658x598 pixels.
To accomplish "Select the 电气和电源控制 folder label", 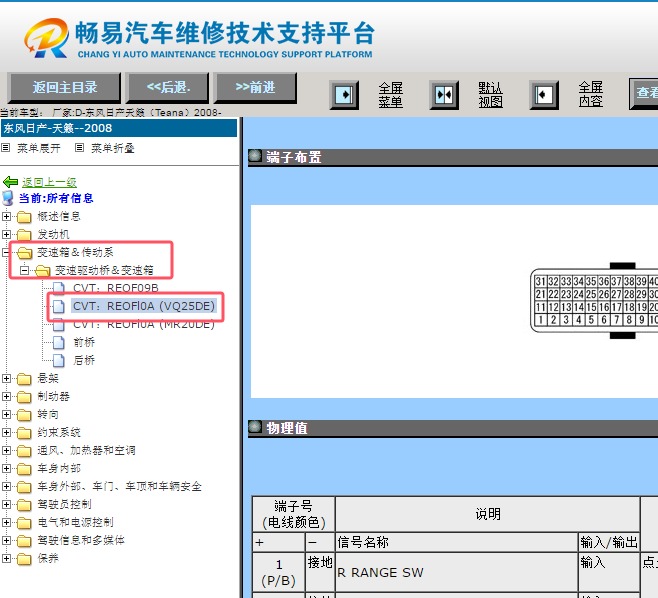I will point(76,522).
